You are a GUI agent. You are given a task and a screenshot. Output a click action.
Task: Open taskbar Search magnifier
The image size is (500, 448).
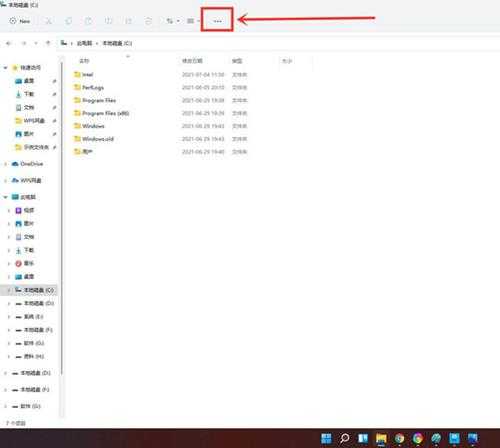(x=345, y=438)
